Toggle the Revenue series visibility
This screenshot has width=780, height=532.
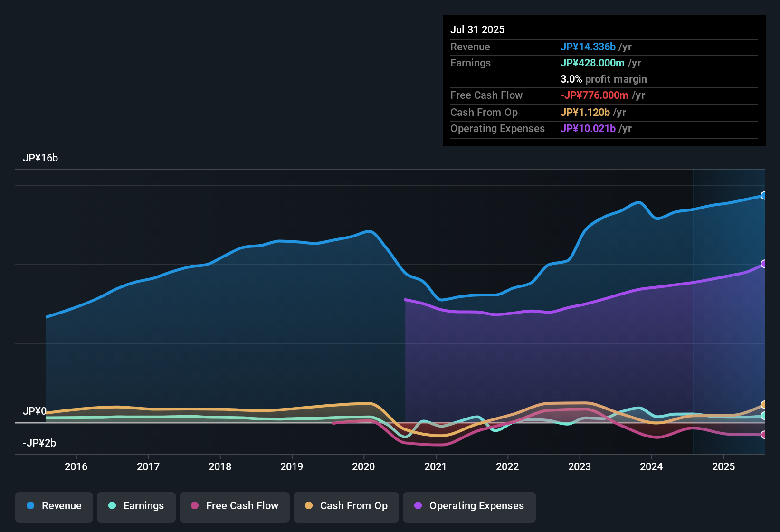click(54, 506)
